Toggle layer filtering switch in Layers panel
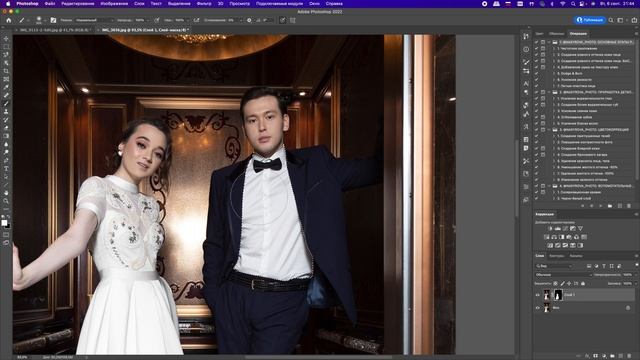Image resolution: width=640 pixels, height=360 pixels. pos(636,266)
